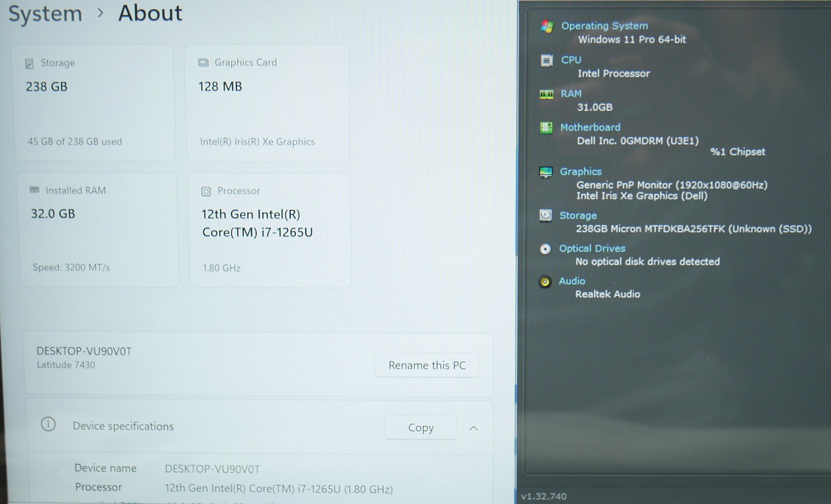The width and height of the screenshot is (831, 504).
Task: Click the Installed RAM memory icon
Action: (34, 190)
